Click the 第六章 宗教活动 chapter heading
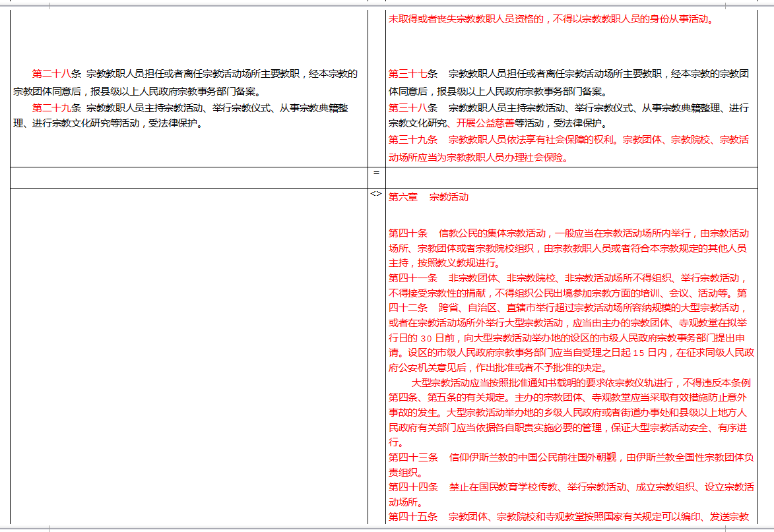The width and height of the screenshot is (774, 532). tap(428, 197)
